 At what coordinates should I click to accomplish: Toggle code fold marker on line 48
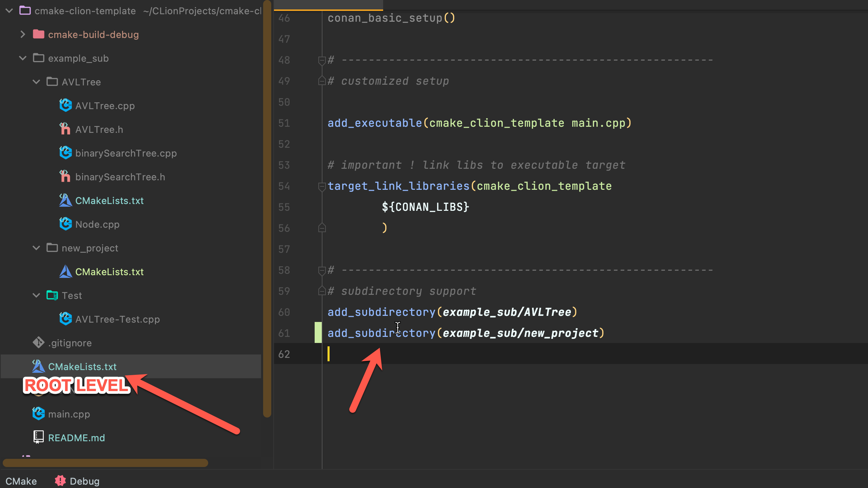322,60
